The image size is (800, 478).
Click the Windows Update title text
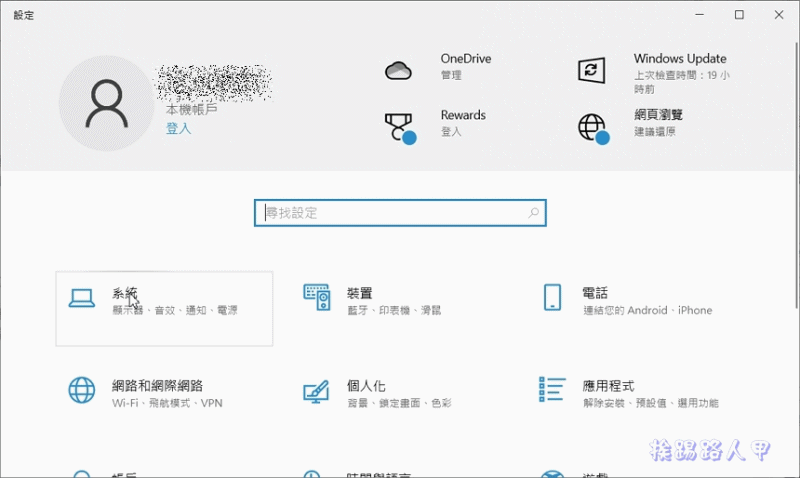(680, 59)
